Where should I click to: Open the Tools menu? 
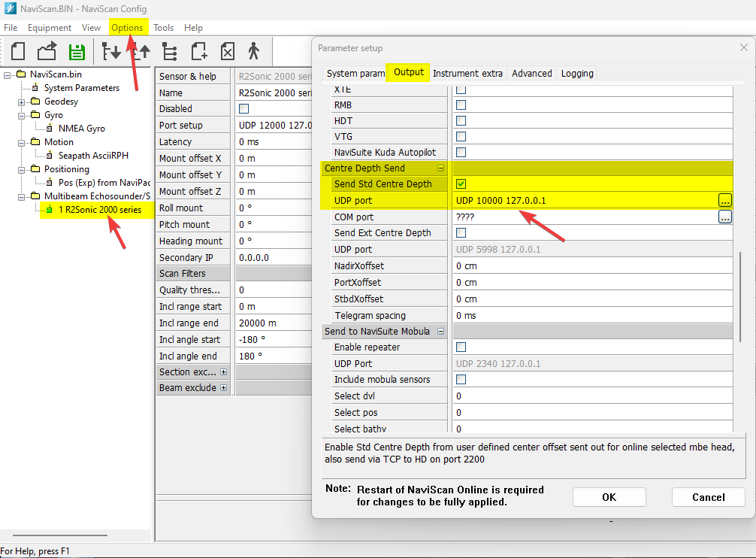point(163,28)
